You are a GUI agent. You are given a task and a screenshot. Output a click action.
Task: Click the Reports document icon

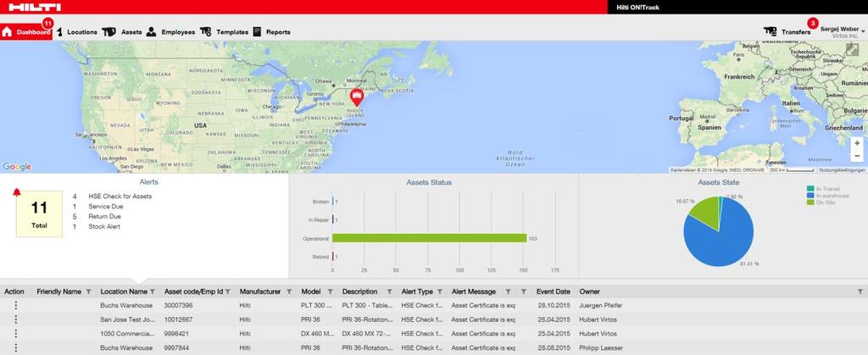click(257, 32)
